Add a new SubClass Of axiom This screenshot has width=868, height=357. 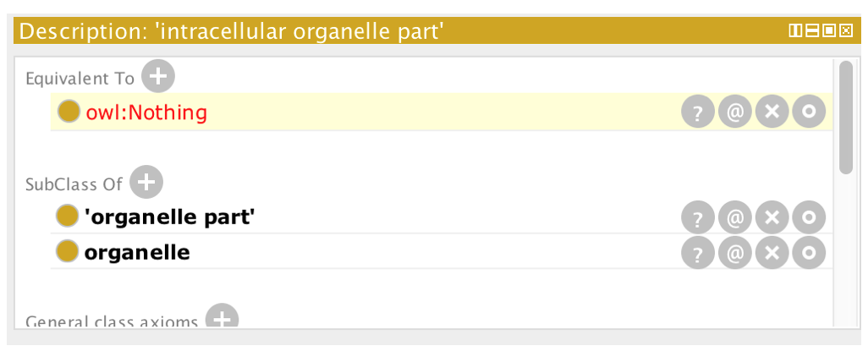click(x=146, y=182)
